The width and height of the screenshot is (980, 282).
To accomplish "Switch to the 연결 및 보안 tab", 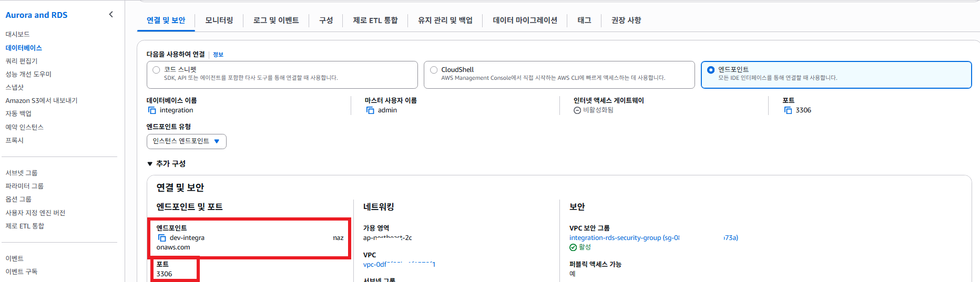I will 166,20.
